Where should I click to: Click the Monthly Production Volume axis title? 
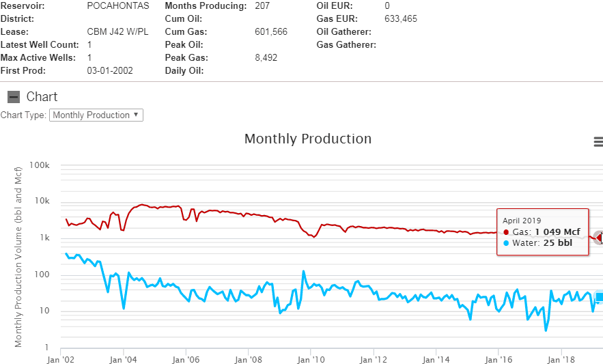tap(19, 266)
